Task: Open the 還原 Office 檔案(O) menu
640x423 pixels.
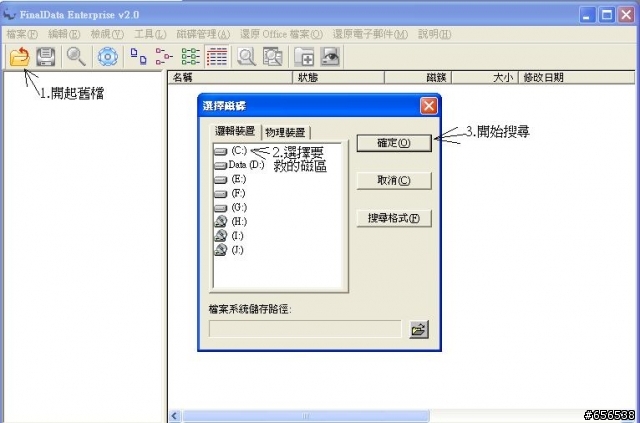Action: (281, 34)
